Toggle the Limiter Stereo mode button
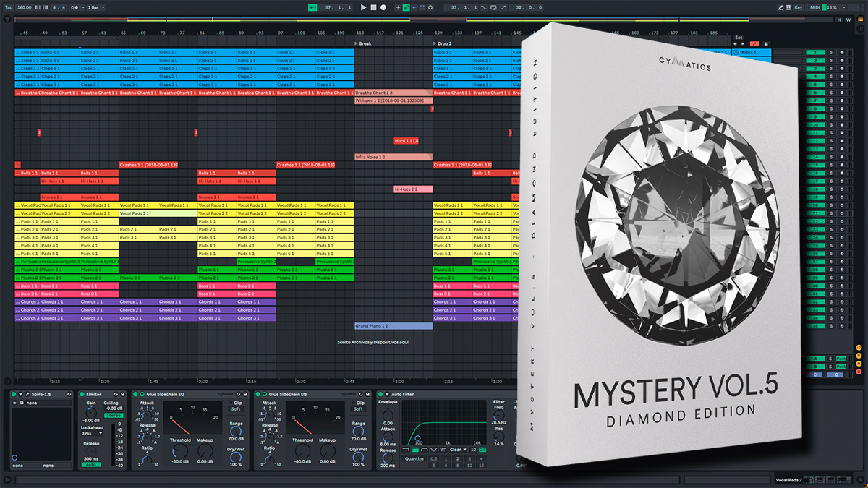 114,416
